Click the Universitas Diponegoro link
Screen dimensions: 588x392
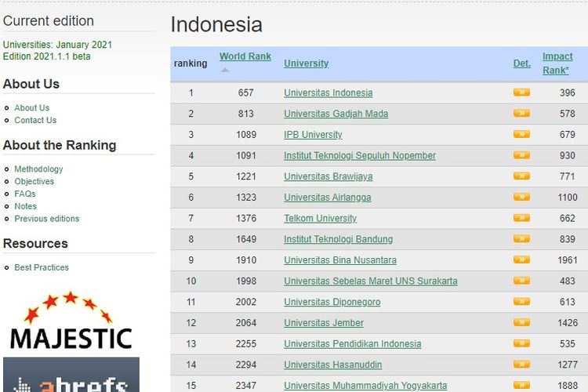(x=332, y=302)
